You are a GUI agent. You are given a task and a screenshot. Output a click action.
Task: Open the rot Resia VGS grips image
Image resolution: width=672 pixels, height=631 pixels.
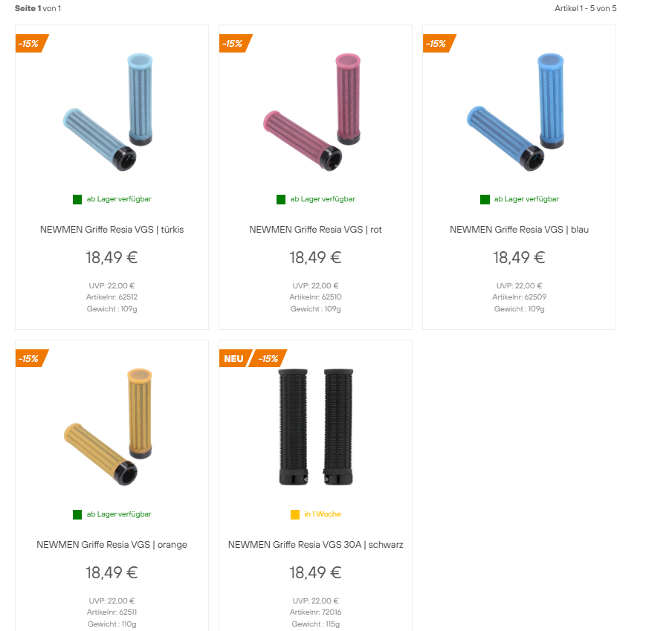click(311, 112)
